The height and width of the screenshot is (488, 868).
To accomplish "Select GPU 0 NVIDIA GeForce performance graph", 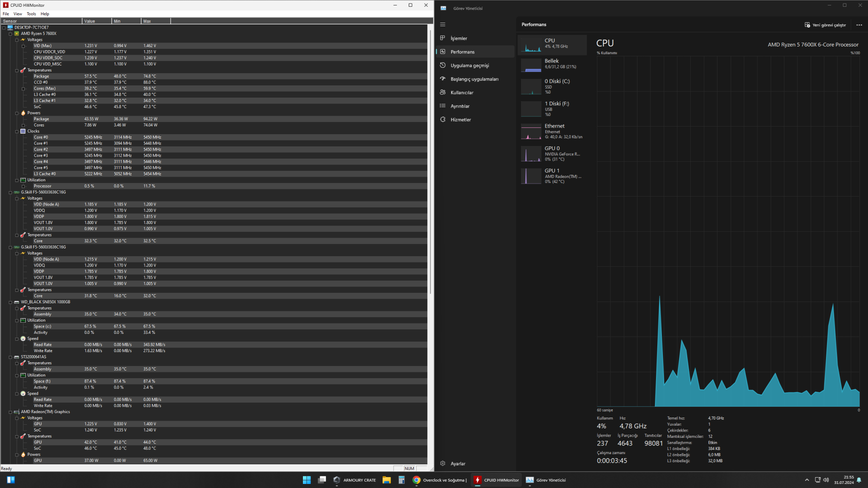I will [552, 154].
